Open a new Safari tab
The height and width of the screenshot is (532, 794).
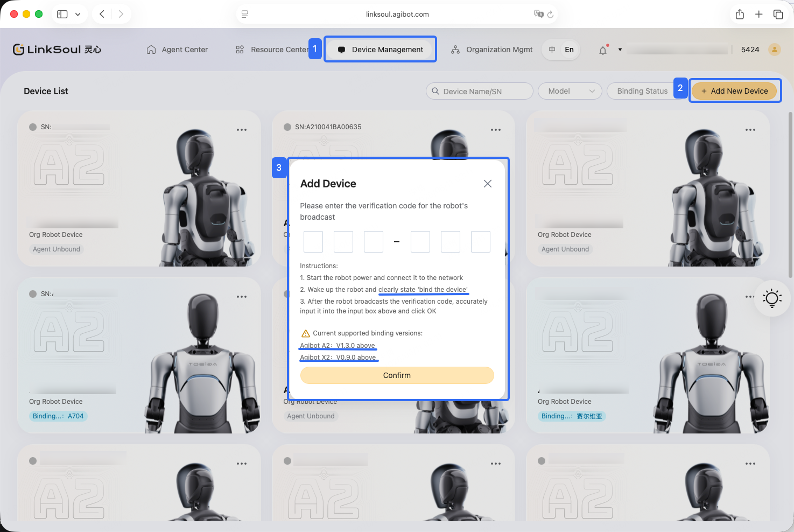pyautogui.click(x=758, y=14)
